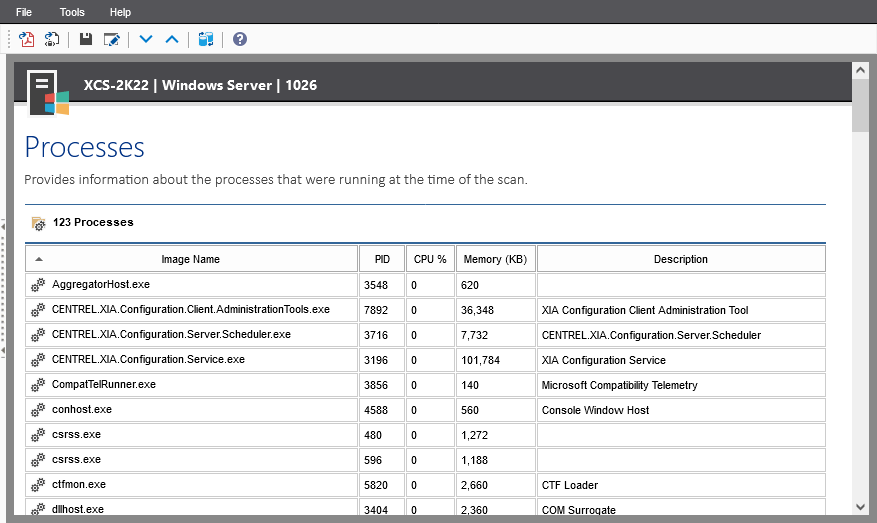Select the AggregatorHost.exe image name
This screenshot has height=523, width=877.
coord(101,284)
